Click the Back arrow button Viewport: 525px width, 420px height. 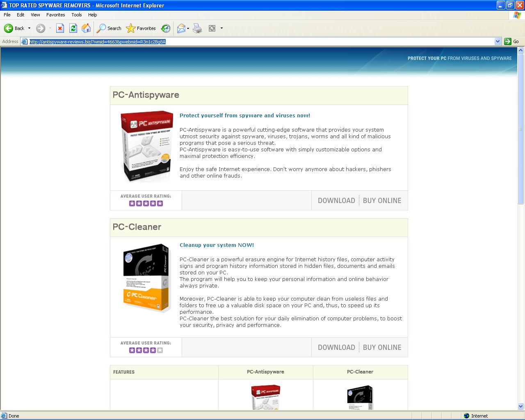click(x=14, y=28)
